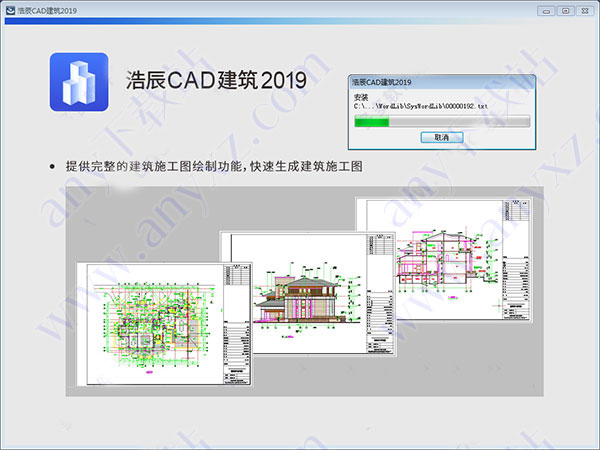Click the 浩辰CAD建筑 building logo icon
Screen dimensions: 600x450
coord(79,82)
